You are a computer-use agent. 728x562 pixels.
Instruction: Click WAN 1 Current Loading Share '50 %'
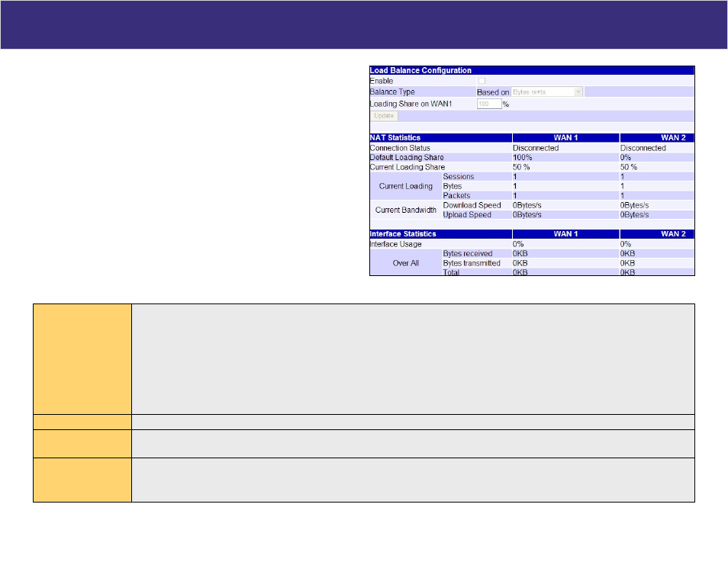click(x=521, y=167)
